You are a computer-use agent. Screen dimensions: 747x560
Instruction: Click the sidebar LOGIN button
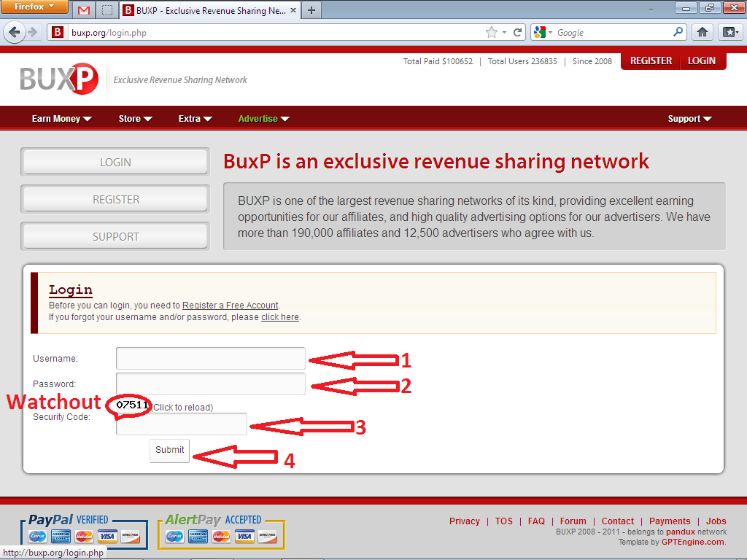pos(115,162)
